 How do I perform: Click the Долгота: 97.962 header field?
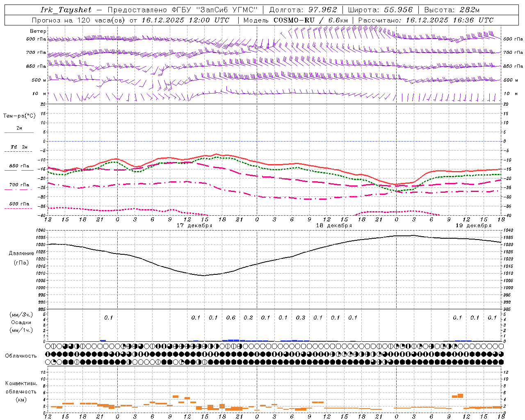[x=303, y=10]
